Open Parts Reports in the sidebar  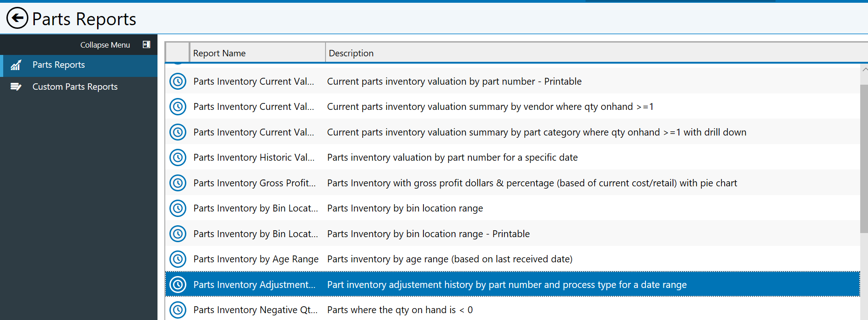point(79,65)
